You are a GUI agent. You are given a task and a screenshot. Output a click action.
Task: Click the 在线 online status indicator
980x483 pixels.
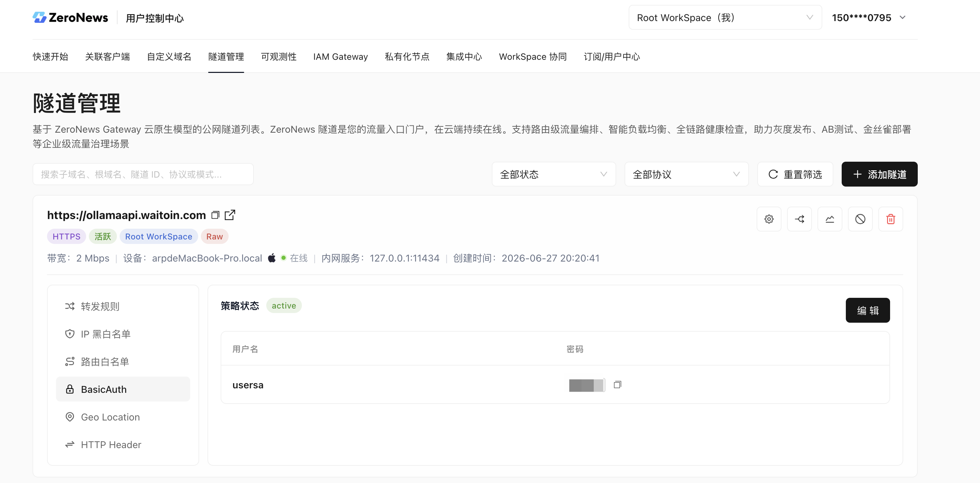point(294,258)
